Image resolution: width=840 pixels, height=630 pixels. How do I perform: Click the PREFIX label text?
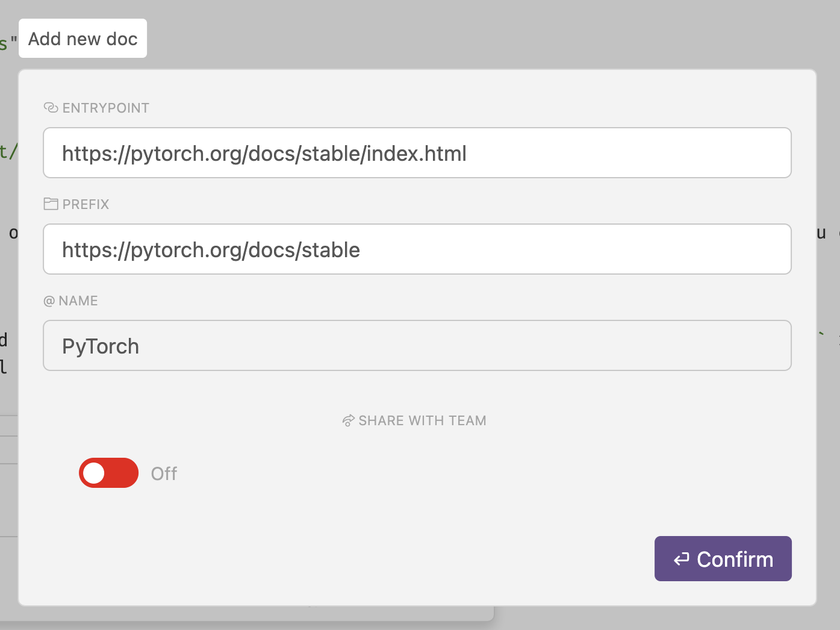point(86,205)
